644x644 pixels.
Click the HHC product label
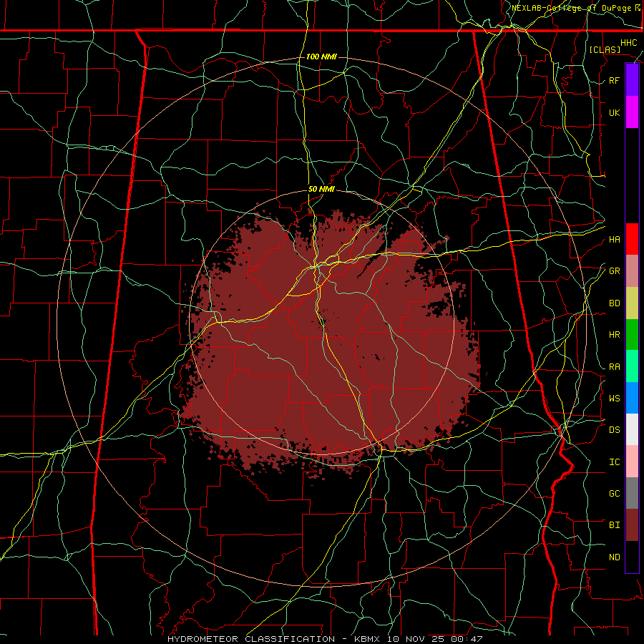point(629,43)
